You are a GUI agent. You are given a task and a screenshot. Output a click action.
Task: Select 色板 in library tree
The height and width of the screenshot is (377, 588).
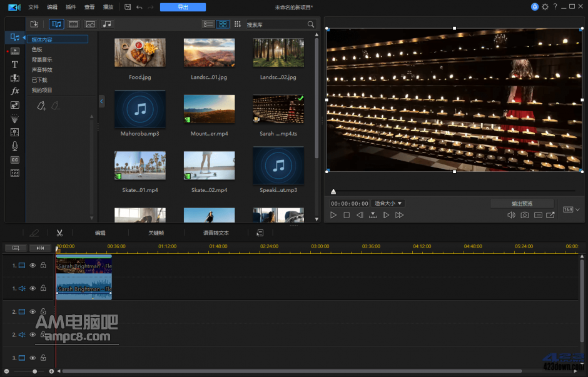coord(37,49)
